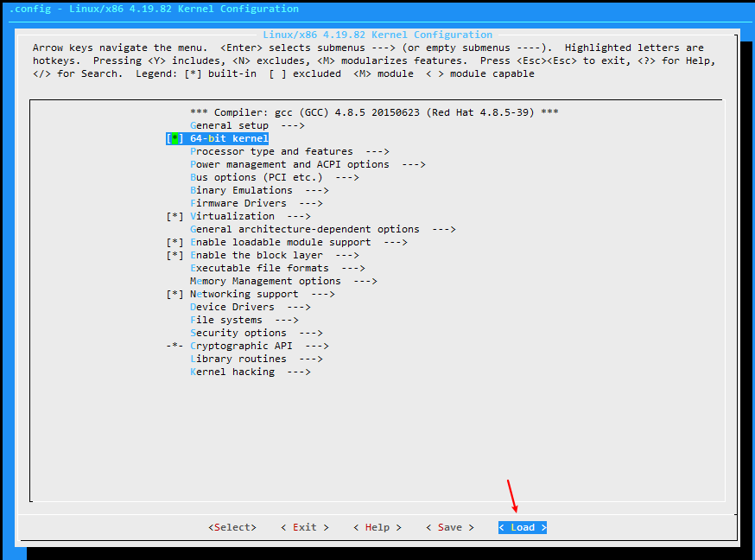Image resolution: width=755 pixels, height=560 pixels.
Task: Click the arrow after Kernel hacking
Action: [x=299, y=372]
